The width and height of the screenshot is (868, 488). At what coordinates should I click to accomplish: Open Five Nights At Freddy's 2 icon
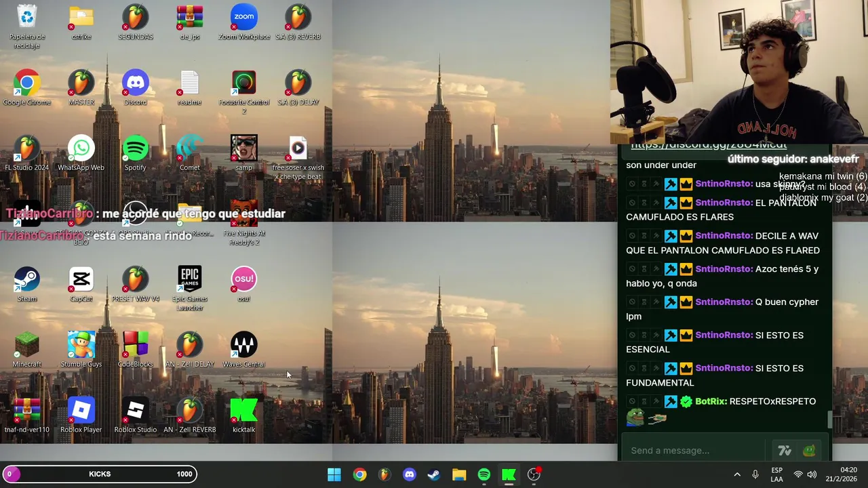244,222
